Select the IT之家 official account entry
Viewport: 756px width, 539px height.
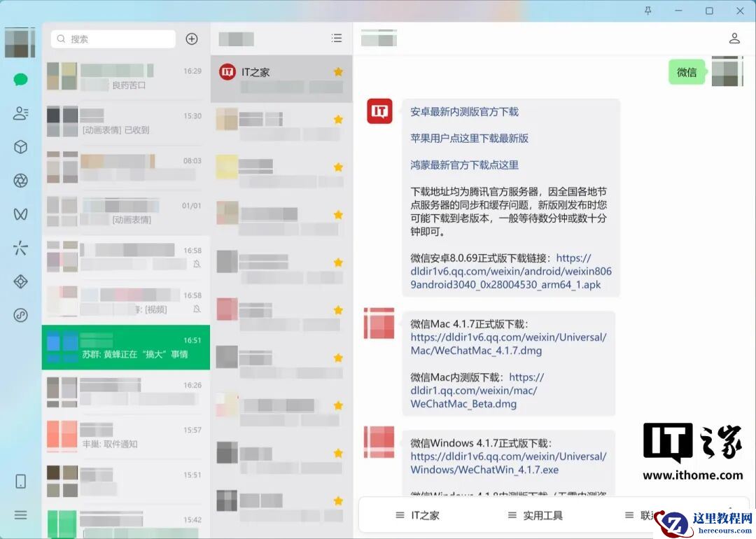point(281,78)
